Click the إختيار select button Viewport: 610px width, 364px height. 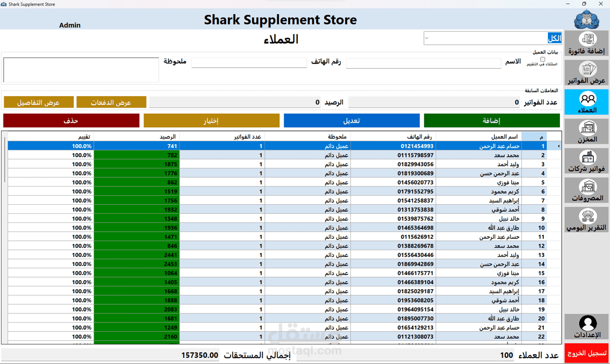click(211, 120)
